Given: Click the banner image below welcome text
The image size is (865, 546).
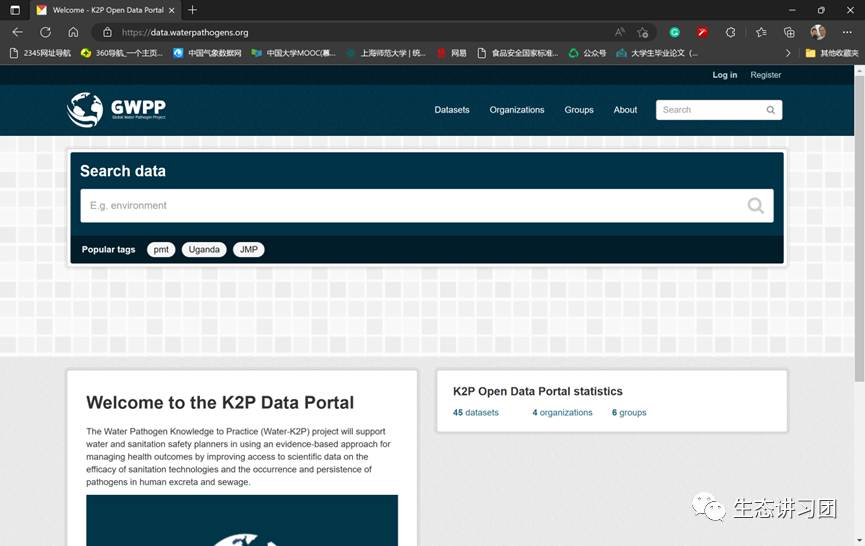Looking at the screenshot, I should click(242, 520).
